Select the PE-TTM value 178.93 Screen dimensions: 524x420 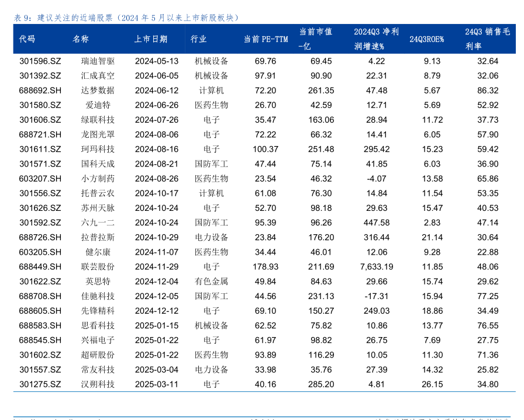pyautogui.click(x=266, y=266)
